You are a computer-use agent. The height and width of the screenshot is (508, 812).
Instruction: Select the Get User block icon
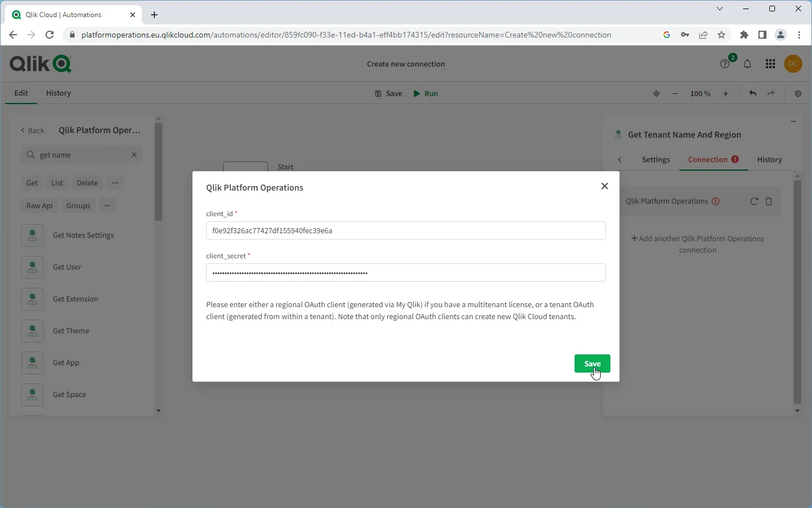pyautogui.click(x=32, y=267)
